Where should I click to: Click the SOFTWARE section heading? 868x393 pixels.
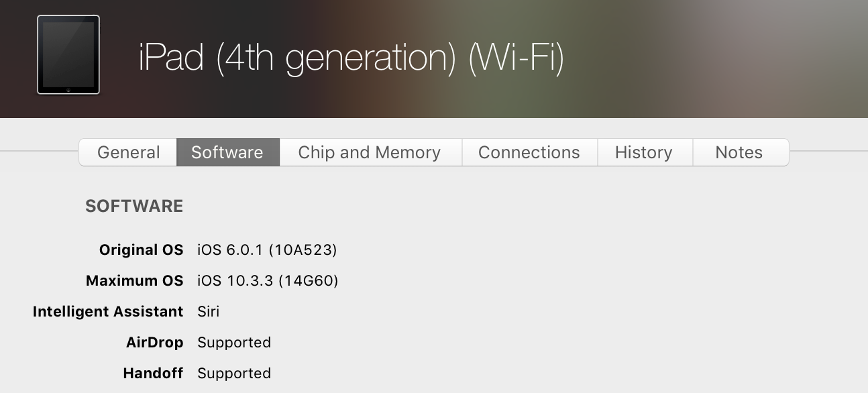[x=134, y=206]
